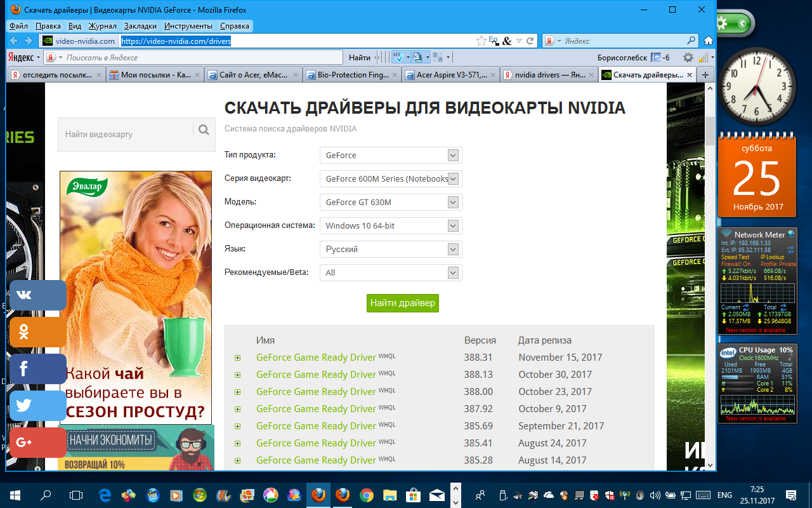Screen dimensions: 812x508
Task: Open Task View on the taskbar
Action: pyautogui.click(x=76, y=495)
